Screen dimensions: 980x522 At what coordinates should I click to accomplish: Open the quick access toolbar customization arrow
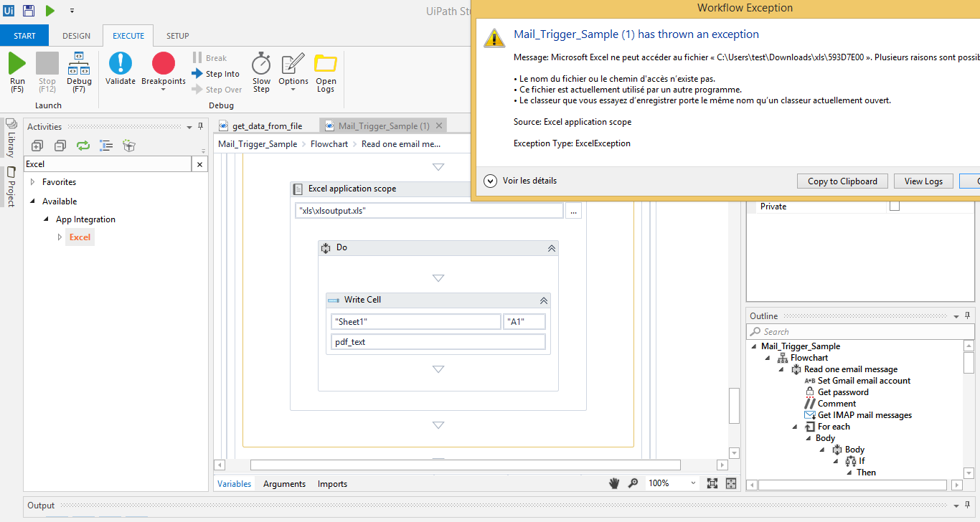pos(72,11)
